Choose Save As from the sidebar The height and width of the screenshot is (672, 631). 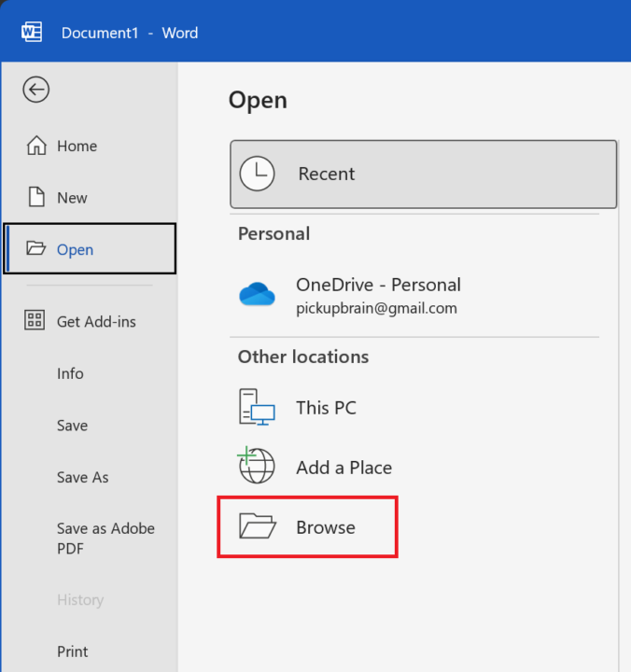pyautogui.click(x=90, y=477)
